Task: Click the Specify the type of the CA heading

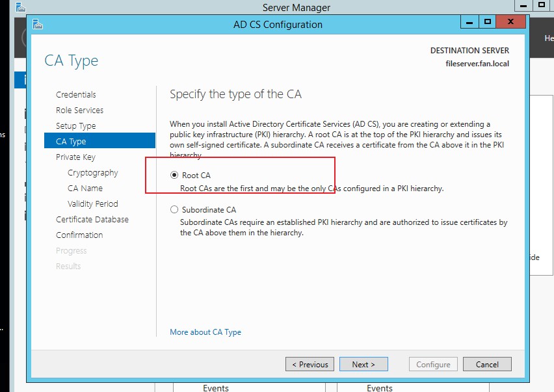Action: tap(235, 94)
